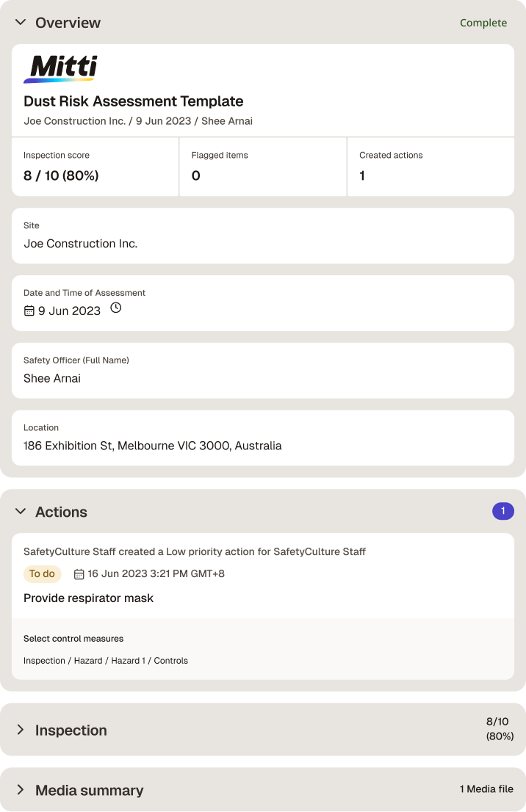Select the Flagged items card

point(263,167)
